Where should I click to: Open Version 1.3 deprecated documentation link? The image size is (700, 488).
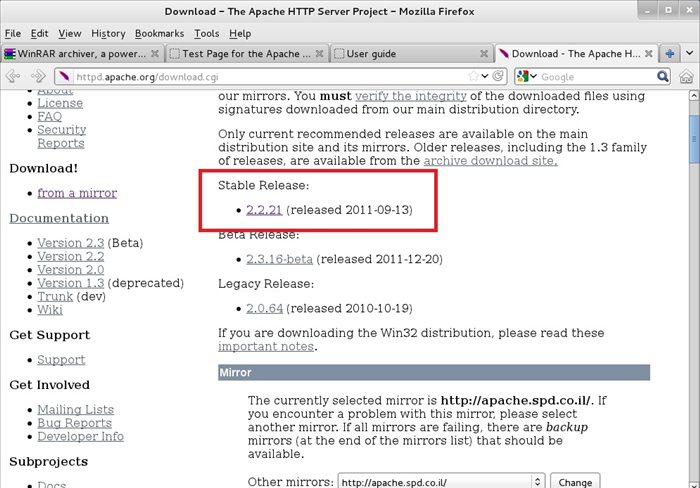71,283
